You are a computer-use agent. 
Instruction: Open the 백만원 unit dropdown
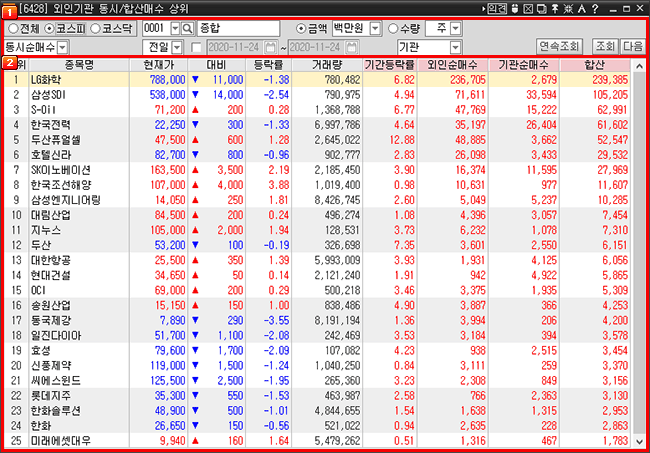pos(375,28)
